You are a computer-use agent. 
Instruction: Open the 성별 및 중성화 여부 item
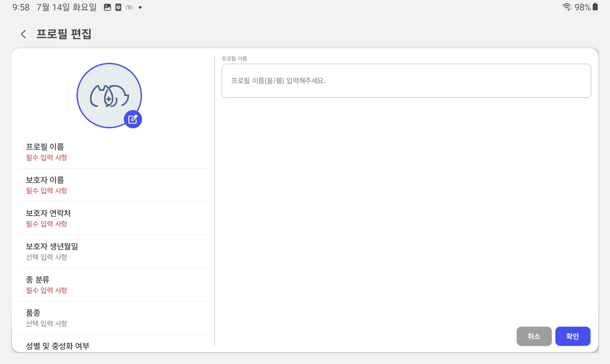click(x=113, y=344)
